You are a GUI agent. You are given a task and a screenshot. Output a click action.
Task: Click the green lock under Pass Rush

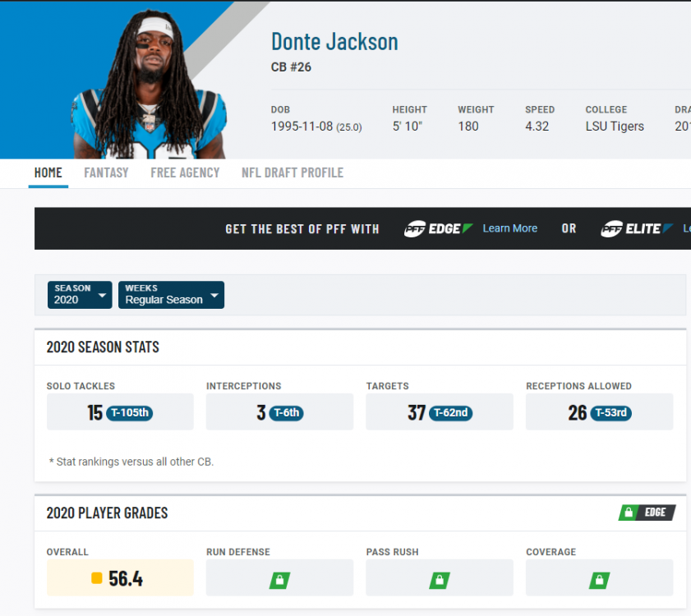click(x=440, y=581)
